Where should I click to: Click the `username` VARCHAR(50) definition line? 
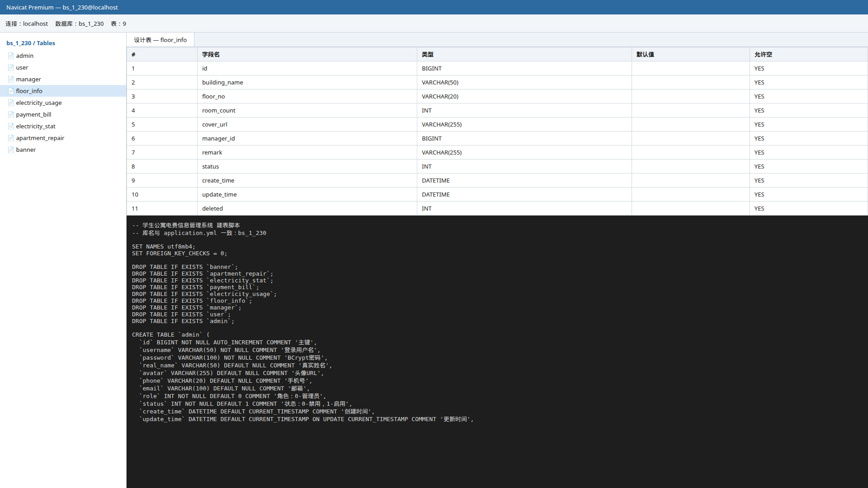tap(230, 350)
